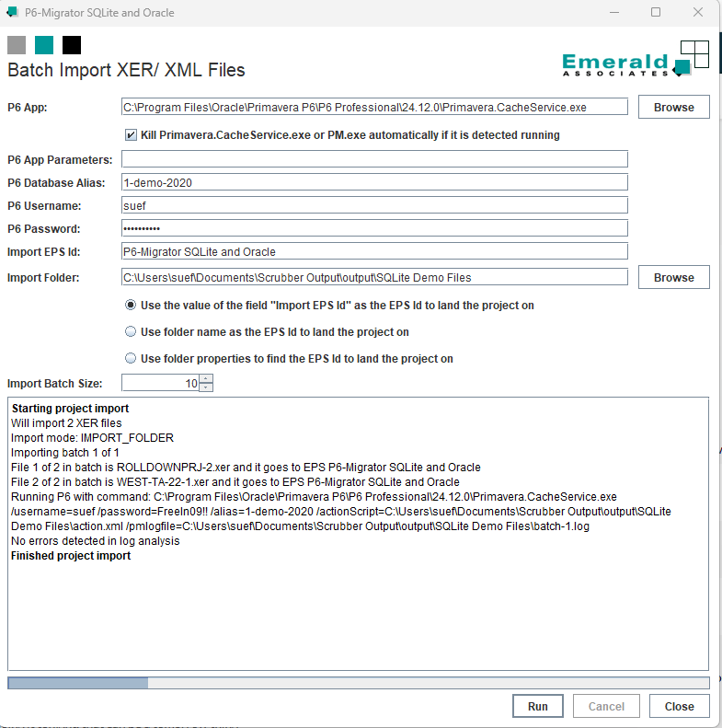Click 'Running P6 with command' log line

[x=341, y=511]
